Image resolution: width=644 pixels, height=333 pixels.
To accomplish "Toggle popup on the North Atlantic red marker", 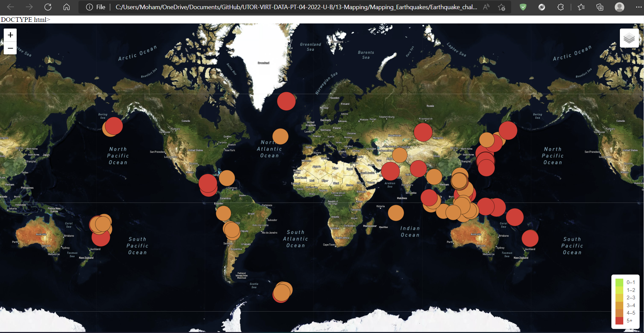I will pos(286,101).
